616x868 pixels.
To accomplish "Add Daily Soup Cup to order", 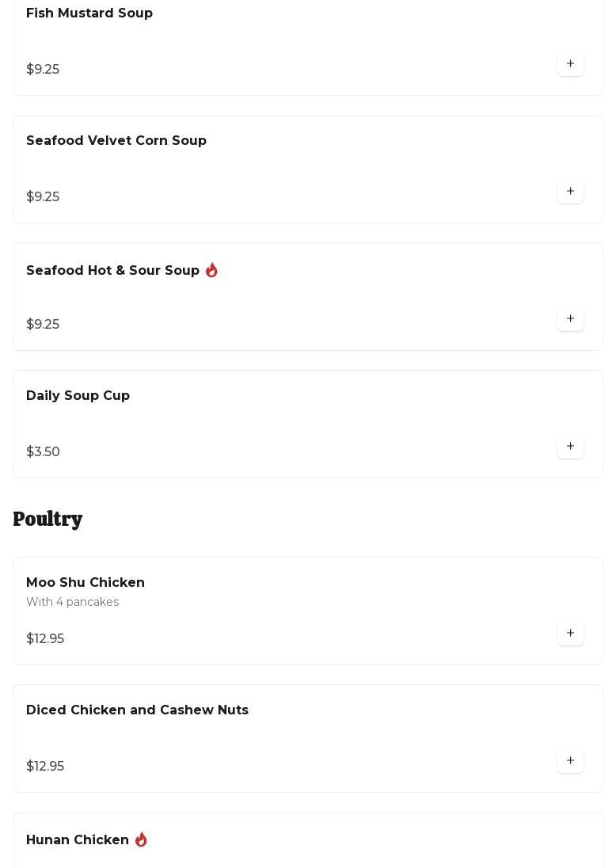I will pos(570,447).
